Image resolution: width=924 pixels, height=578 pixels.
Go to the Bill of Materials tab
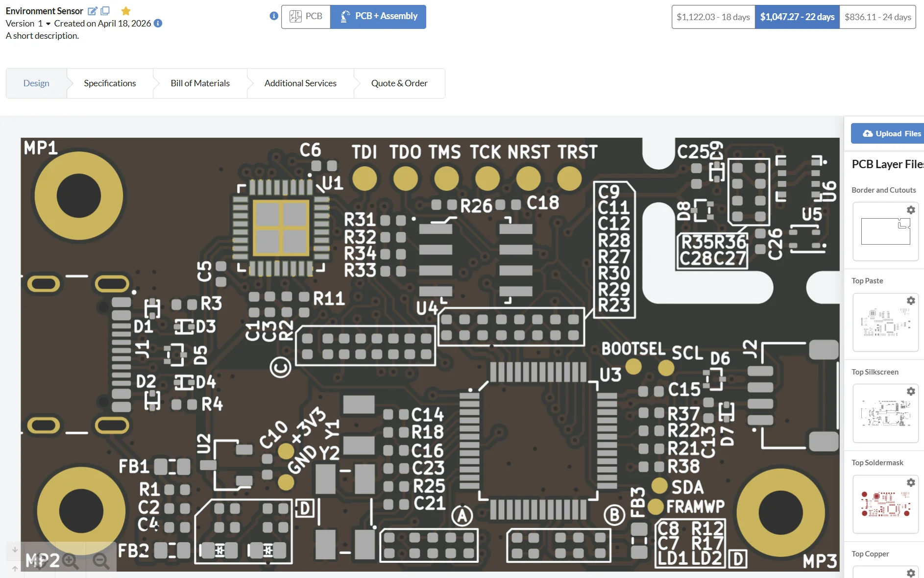pyautogui.click(x=200, y=83)
